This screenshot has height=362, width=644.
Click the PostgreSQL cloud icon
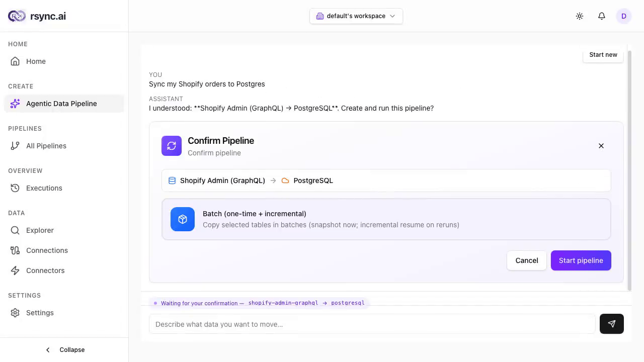tap(285, 180)
